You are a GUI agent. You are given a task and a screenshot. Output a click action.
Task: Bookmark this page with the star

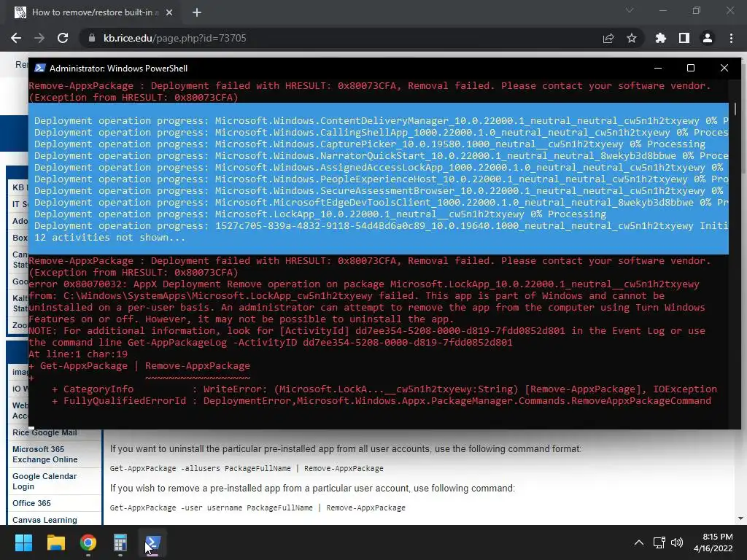click(632, 38)
